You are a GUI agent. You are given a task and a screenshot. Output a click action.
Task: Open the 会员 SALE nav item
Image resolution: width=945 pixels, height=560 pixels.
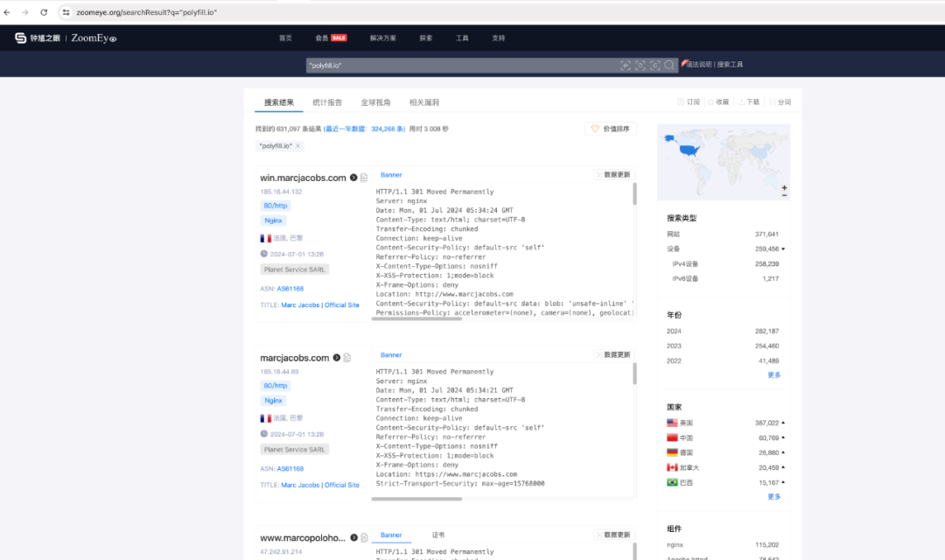(x=331, y=38)
